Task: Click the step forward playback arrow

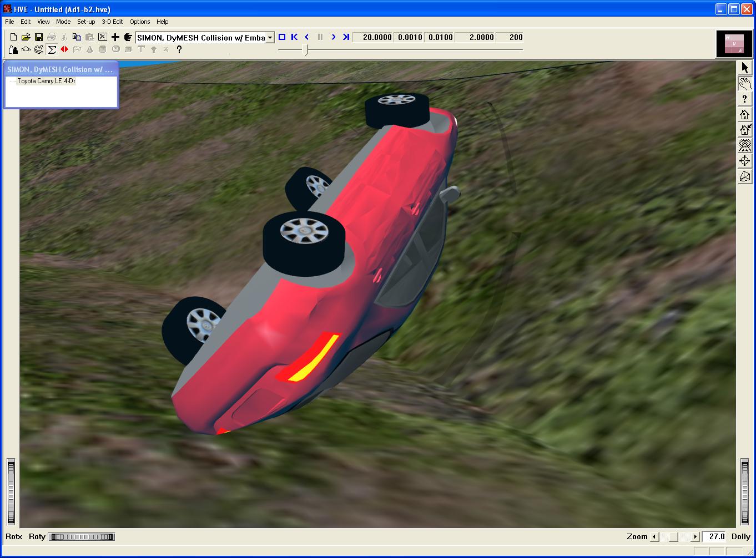Action: pos(333,37)
